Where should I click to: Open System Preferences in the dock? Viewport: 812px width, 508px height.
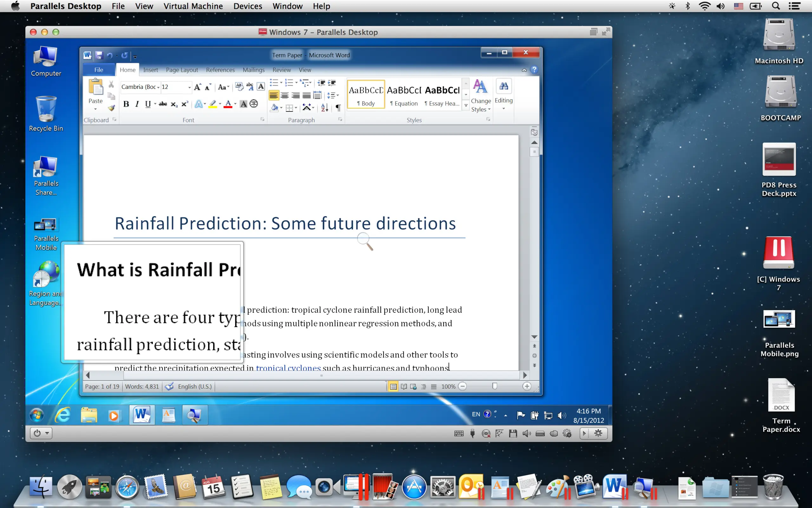[442, 486]
